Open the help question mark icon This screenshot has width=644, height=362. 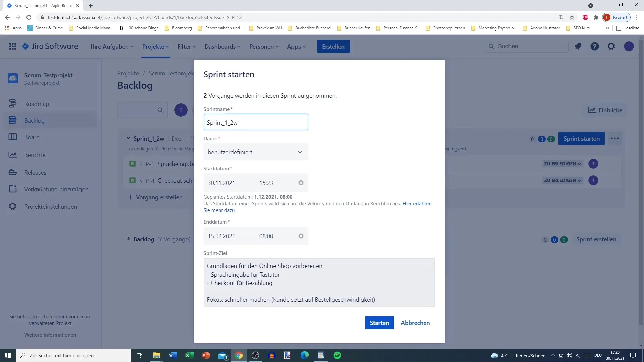click(x=594, y=46)
